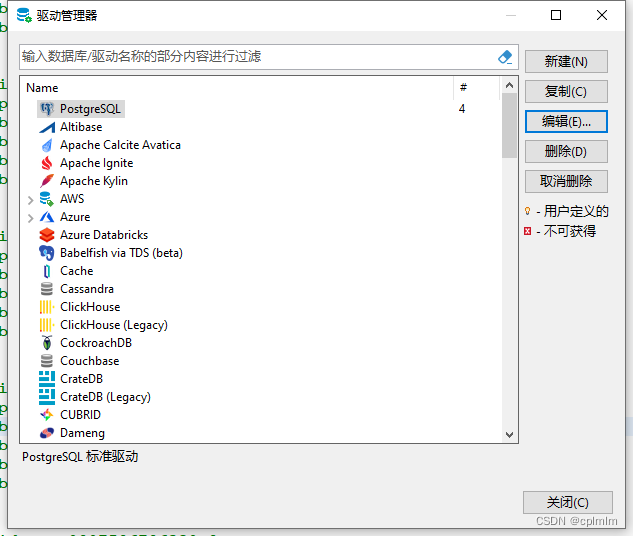The image size is (633, 536).
Task: Select the Cassandra driver
Action: tap(87, 289)
